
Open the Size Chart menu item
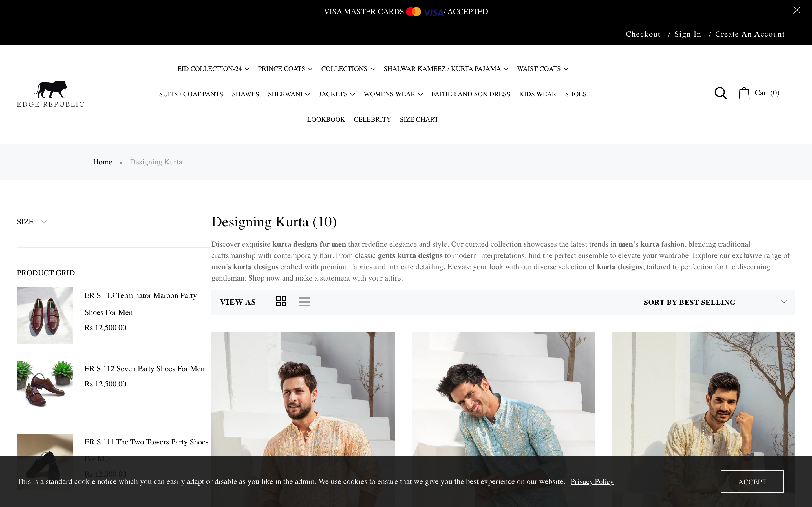pyautogui.click(x=419, y=119)
